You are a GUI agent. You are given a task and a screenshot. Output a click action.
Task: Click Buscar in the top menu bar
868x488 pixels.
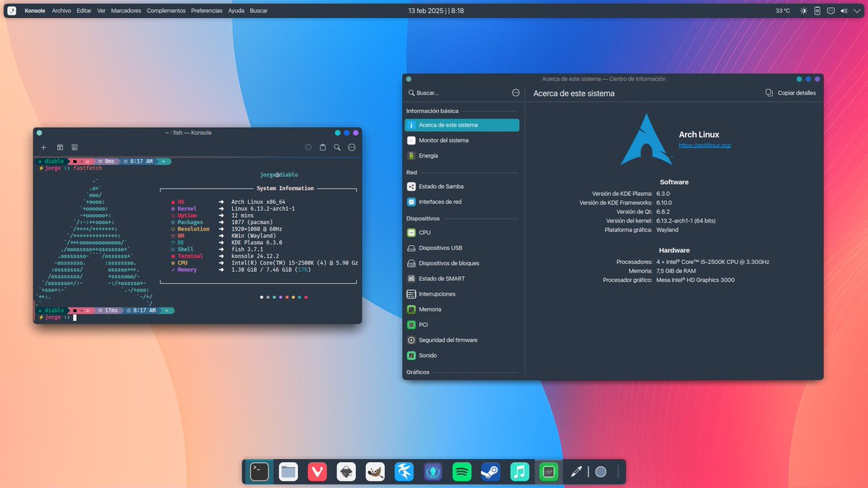coord(258,11)
